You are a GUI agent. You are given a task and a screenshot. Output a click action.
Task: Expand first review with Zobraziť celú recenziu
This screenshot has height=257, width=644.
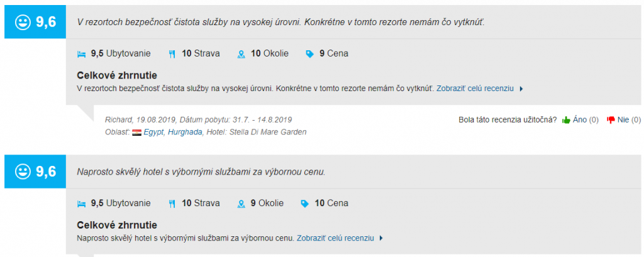tap(475, 89)
